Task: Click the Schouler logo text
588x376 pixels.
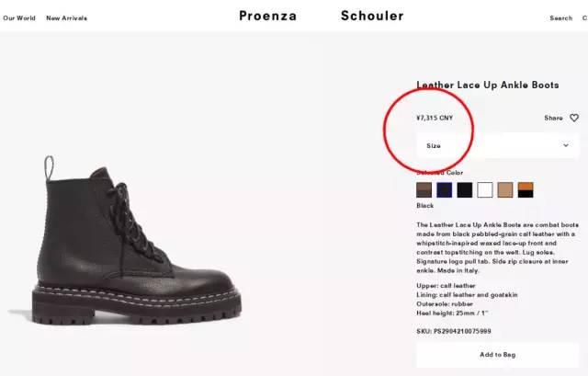Action: [x=372, y=16]
